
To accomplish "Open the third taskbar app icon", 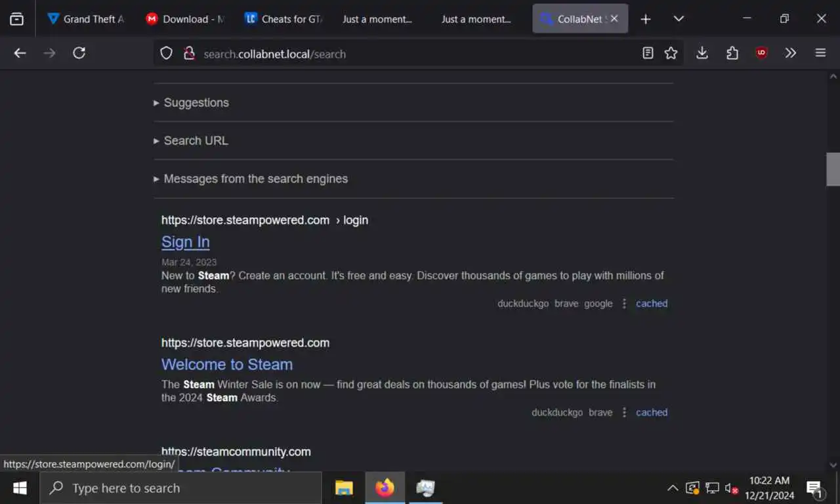I will 425,488.
